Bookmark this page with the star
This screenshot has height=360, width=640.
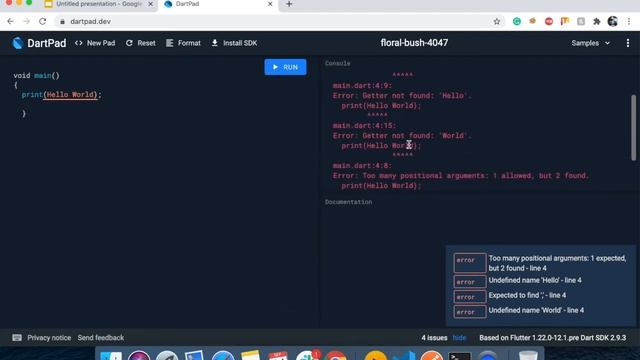(x=497, y=21)
